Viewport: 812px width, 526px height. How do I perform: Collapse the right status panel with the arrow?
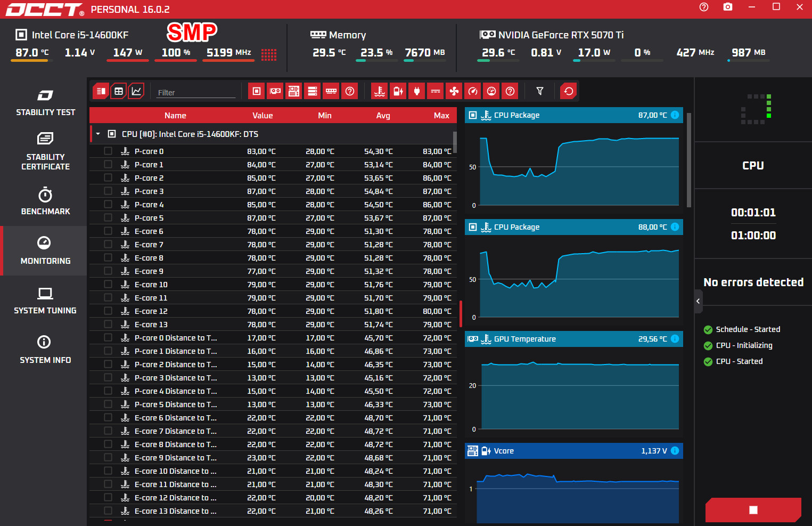coord(698,301)
